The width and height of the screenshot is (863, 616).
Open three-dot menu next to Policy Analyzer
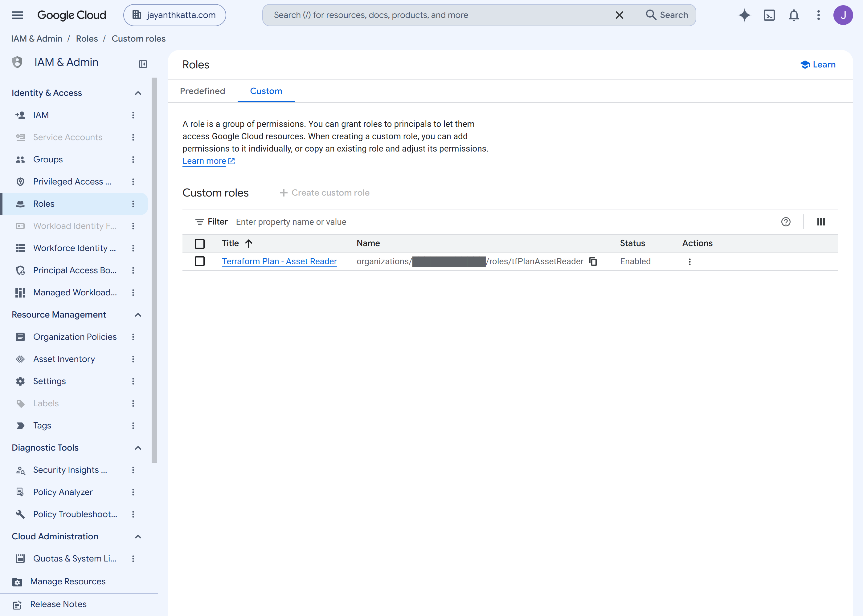point(133,492)
